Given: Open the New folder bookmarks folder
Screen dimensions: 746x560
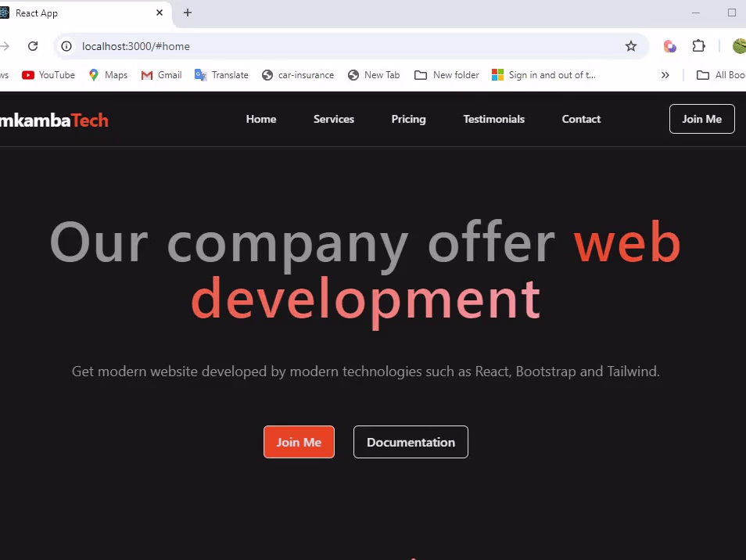Looking at the screenshot, I should click(447, 75).
